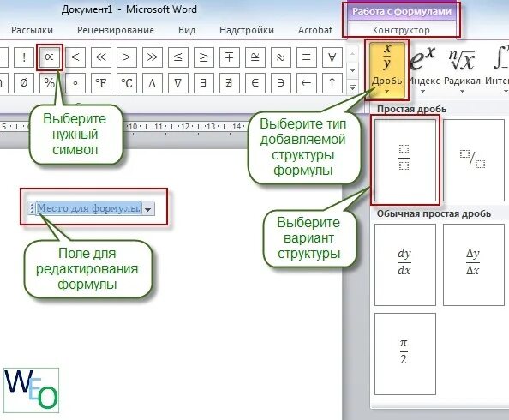Image resolution: width=509 pixels, height=420 pixels.
Task: Insert the degree symbol
Action: pyautogui.click(x=75, y=83)
